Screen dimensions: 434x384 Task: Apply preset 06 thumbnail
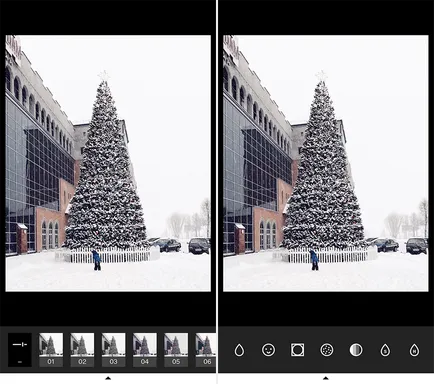tap(205, 350)
